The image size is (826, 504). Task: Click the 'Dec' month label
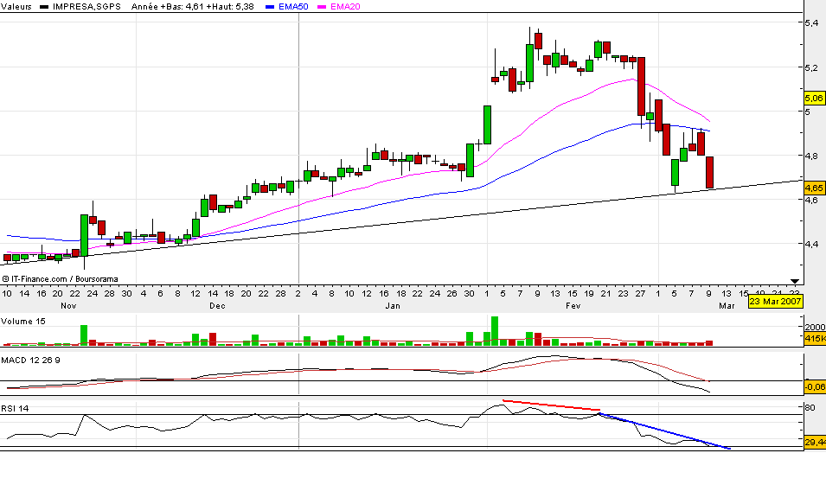(x=217, y=305)
